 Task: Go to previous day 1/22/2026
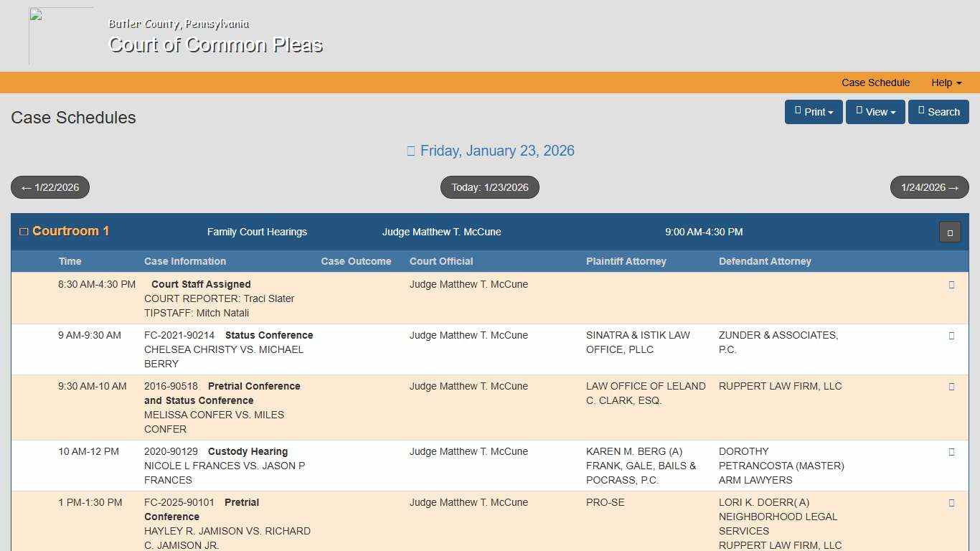pos(50,187)
